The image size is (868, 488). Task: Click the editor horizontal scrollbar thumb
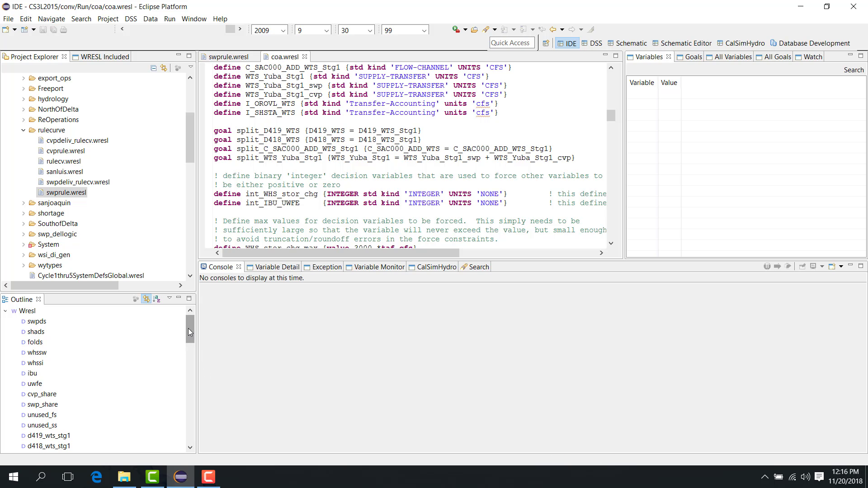point(340,253)
